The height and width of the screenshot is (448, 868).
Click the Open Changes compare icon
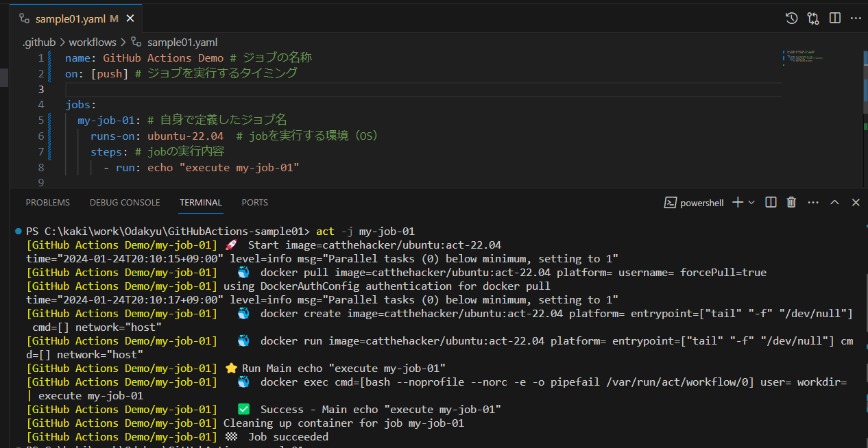pyautogui.click(x=813, y=18)
